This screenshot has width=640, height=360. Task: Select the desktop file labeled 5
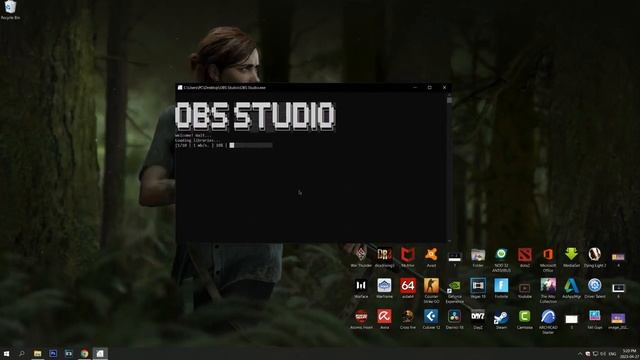[x=571, y=321]
